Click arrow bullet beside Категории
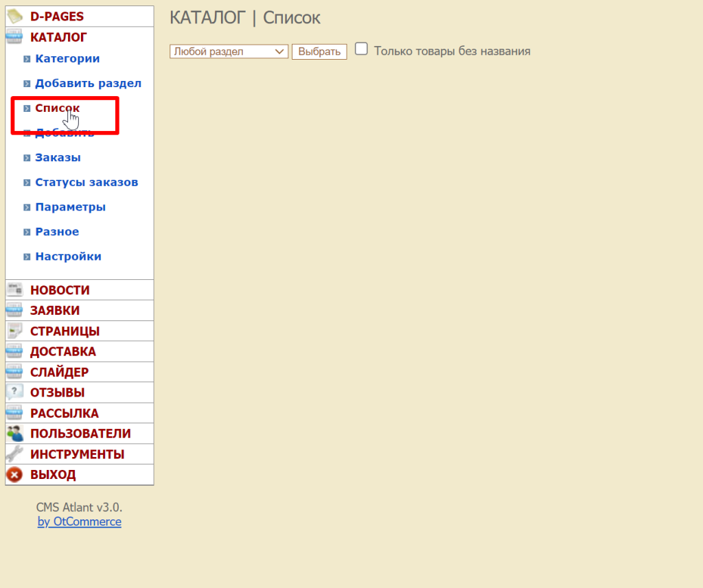 tap(27, 59)
